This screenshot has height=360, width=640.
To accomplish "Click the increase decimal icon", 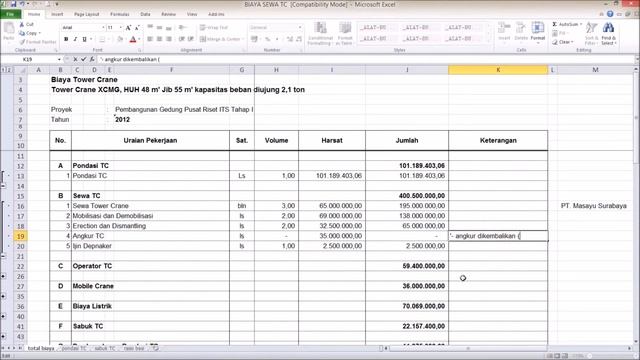I will [x=289, y=39].
